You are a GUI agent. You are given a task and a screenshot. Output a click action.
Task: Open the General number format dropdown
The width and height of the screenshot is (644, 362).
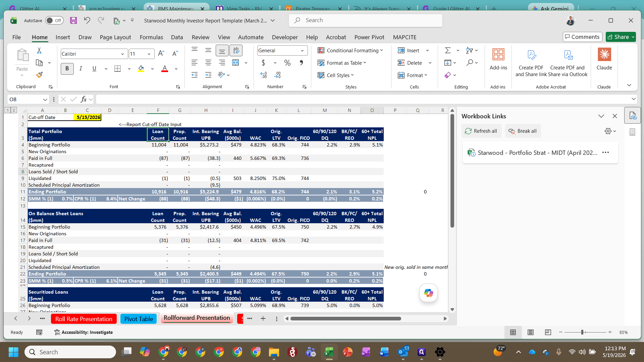(x=302, y=51)
